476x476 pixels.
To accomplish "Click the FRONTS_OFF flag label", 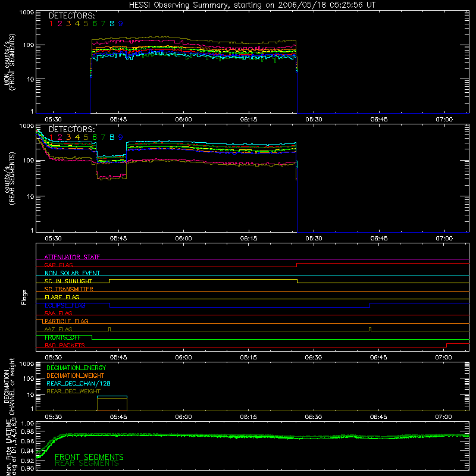I will (x=62, y=337).
